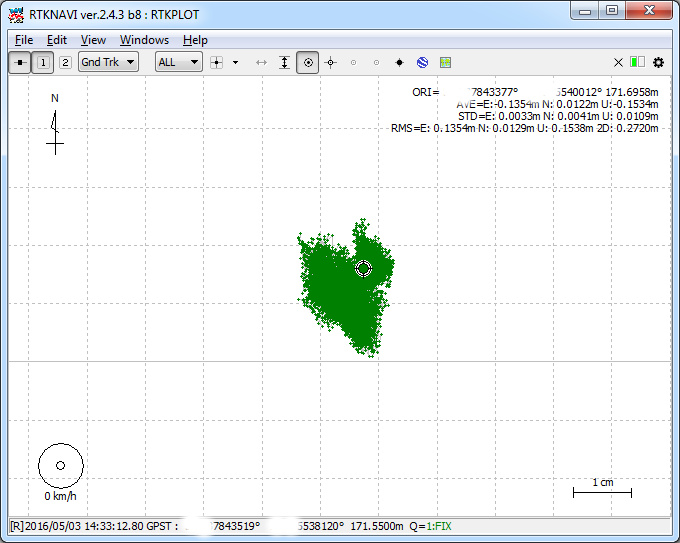Click the X clear icon in toolbar
Viewport: 680px width, 543px height.
click(x=618, y=62)
